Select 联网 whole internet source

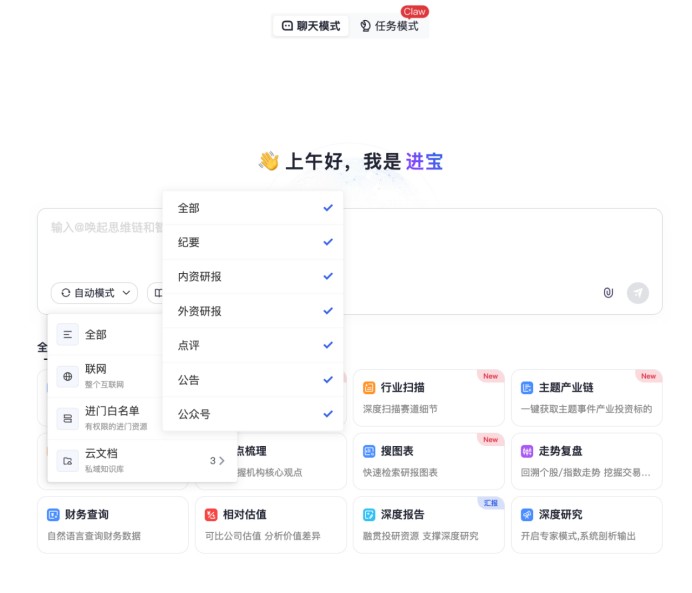[105, 376]
